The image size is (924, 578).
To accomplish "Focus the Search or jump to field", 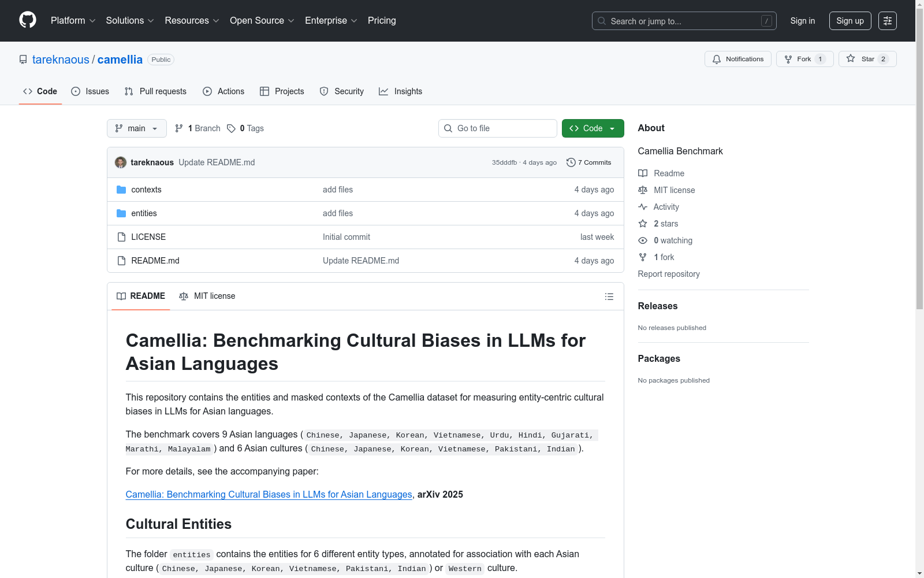I will (x=684, y=21).
